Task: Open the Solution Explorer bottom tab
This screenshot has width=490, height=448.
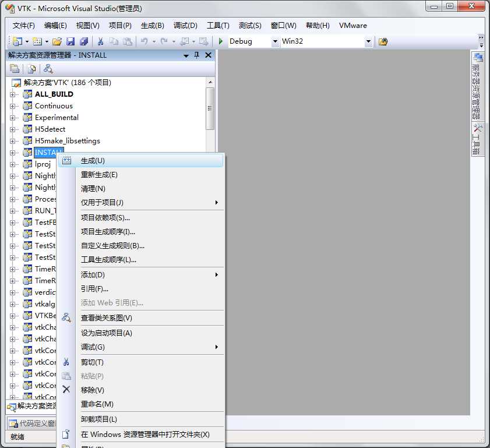Action: pyautogui.click(x=31, y=406)
